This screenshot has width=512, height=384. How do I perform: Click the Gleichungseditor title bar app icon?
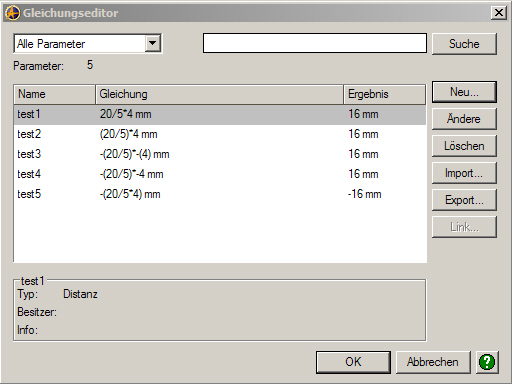point(13,13)
